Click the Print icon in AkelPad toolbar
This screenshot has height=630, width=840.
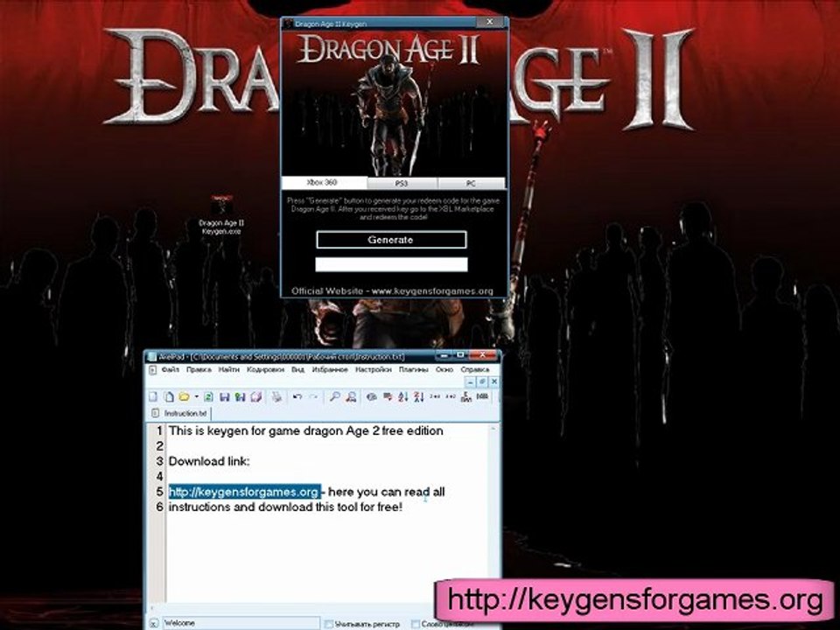coord(276,397)
